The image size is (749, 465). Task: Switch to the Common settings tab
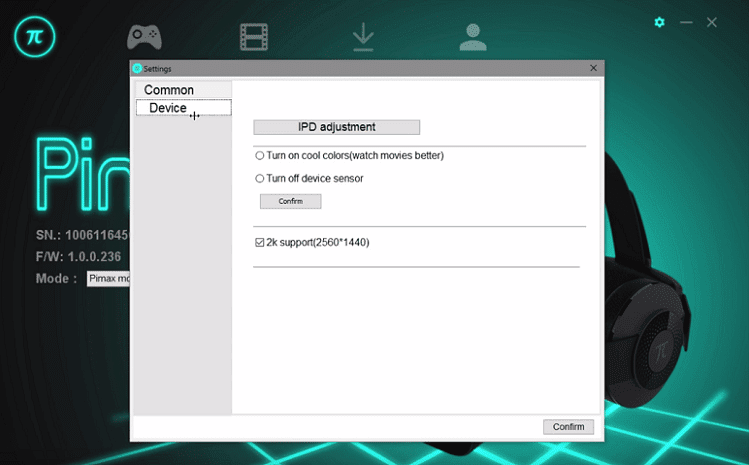[183, 90]
